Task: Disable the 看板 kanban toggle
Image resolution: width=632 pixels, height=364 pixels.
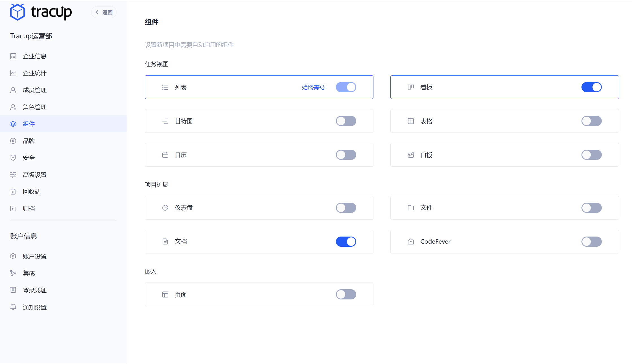Action: [x=591, y=87]
